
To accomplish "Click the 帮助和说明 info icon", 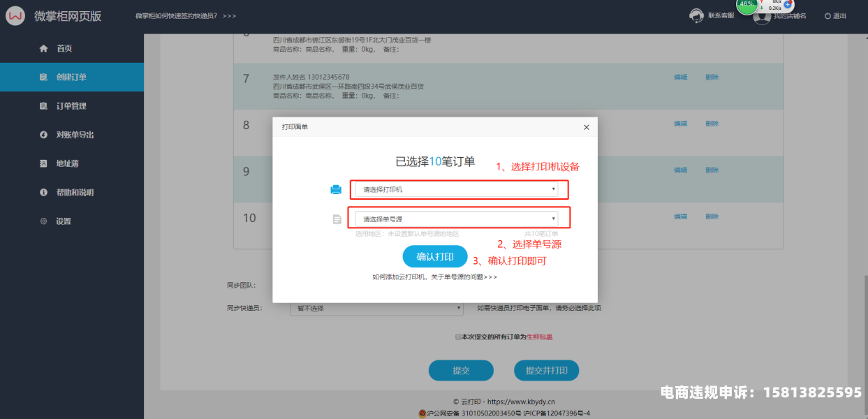I will tap(43, 192).
